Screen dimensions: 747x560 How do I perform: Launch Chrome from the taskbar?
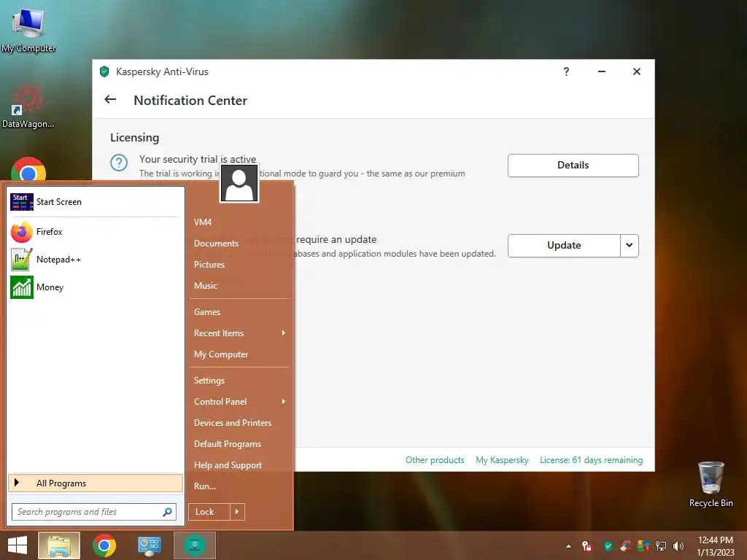point(104,545)
